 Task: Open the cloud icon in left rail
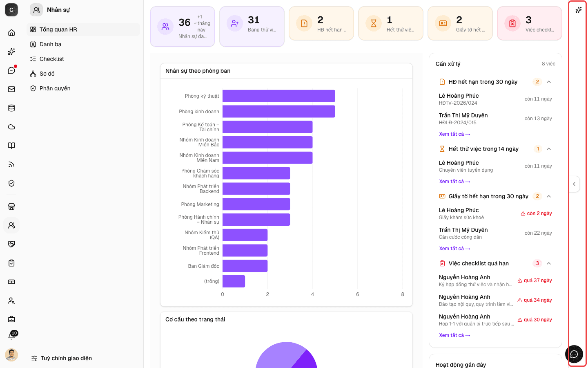[x=11, y=127]
